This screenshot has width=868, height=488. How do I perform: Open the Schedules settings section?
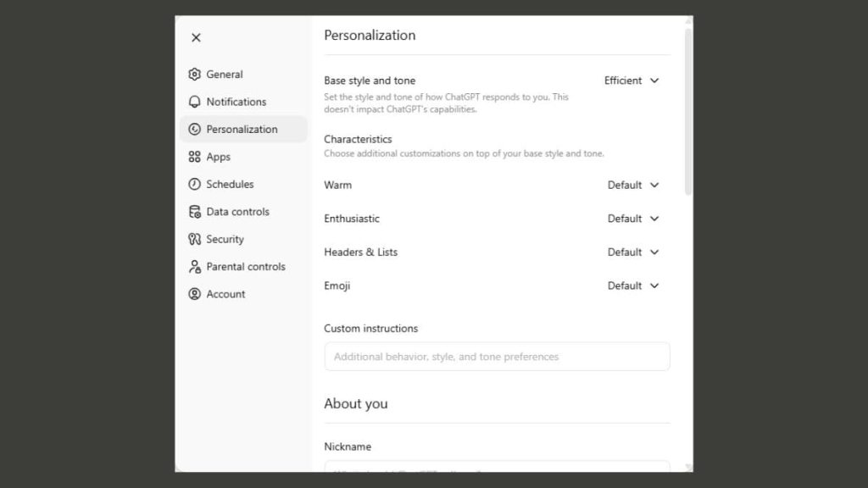(x=230, y=184)
